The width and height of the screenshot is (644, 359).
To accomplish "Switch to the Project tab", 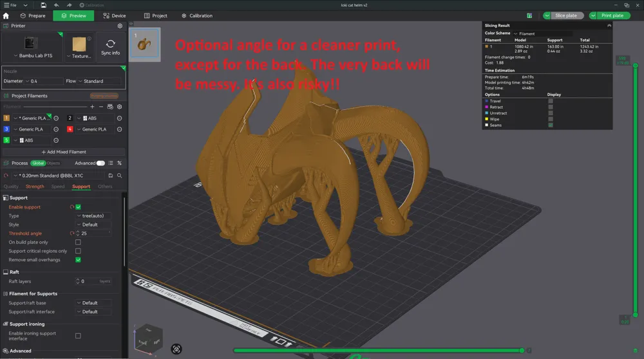I will 156,15.
